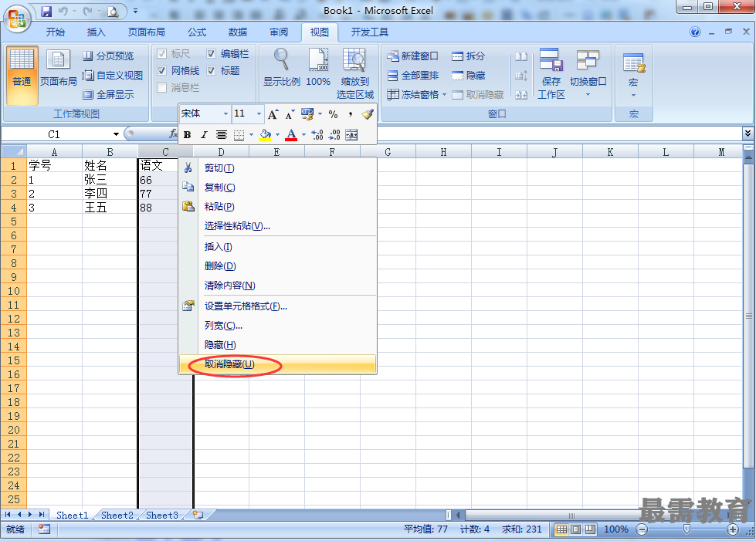Open print preview from quick access toolbar
The width and height of the screenshot is (756, 541).
[x=113, y=11]
